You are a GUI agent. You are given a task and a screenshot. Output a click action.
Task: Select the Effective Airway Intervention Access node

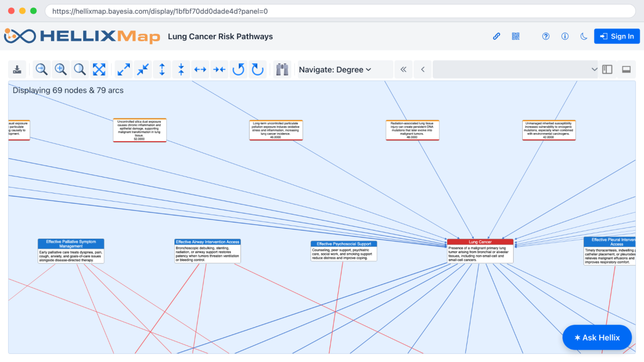[x=208, y=251]
